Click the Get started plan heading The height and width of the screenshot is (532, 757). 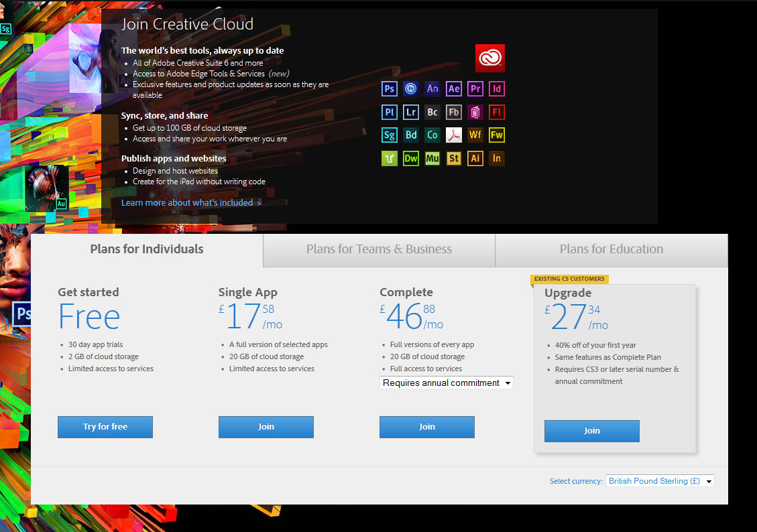point(89,292)
